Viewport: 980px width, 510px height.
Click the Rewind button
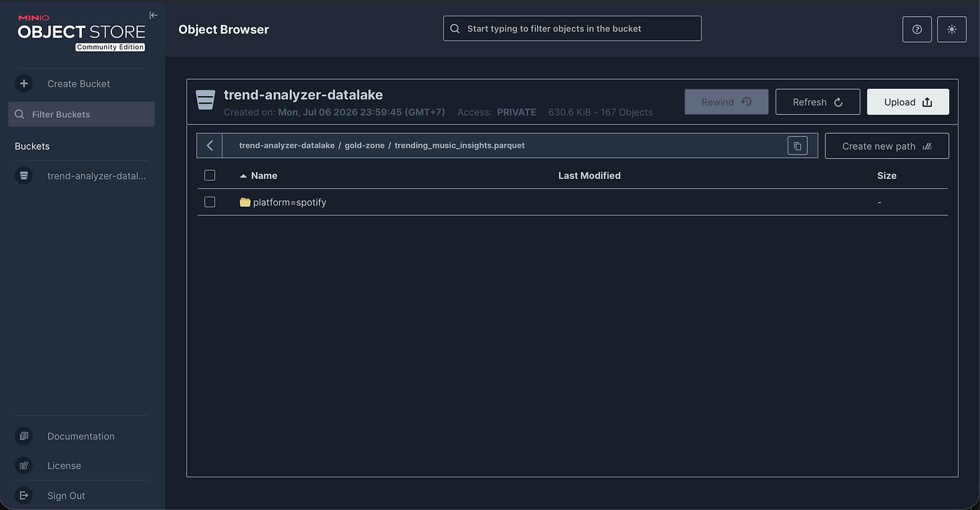point(727,101)
